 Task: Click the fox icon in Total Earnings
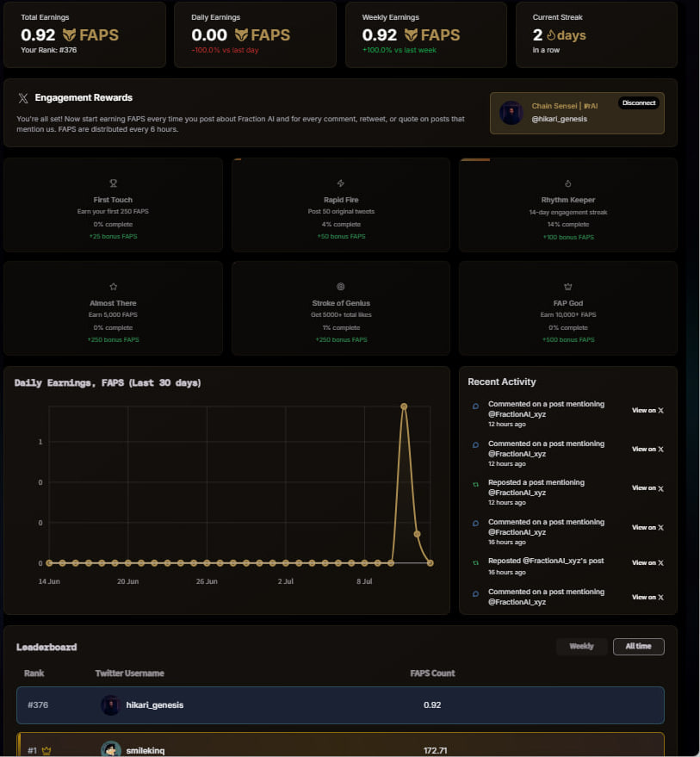pos(69,34)
